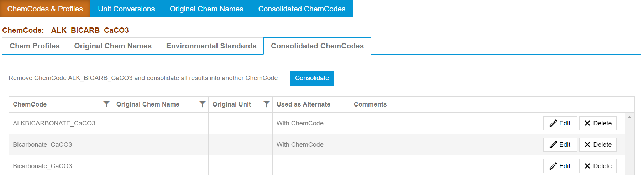
Task: Click filter icon on Original Chem Name column
Action: (202, 104)
